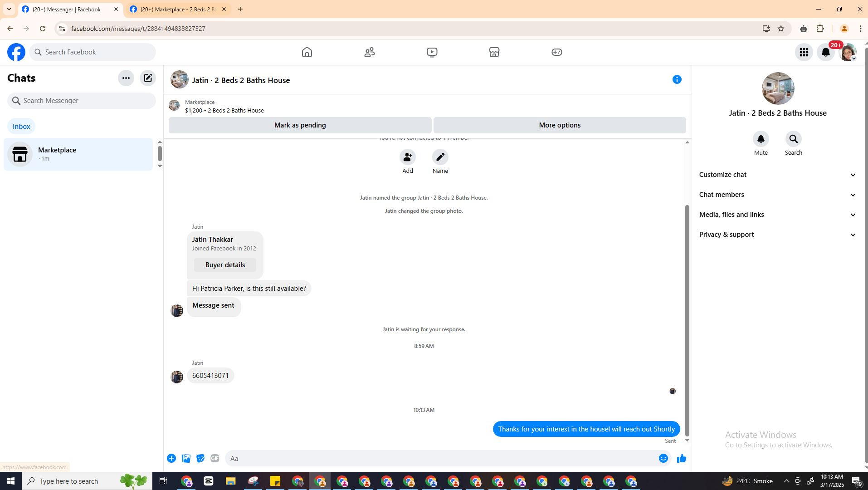The height and width of the screenshot is (490, 868).
Task: Click the group photo in right panel
Action: [778, 88]
